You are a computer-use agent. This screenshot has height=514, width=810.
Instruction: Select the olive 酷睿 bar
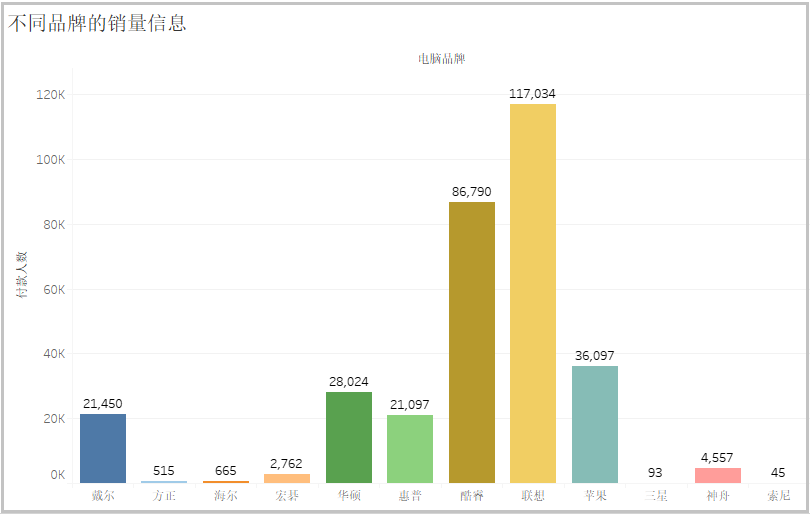tap(472, 342)
